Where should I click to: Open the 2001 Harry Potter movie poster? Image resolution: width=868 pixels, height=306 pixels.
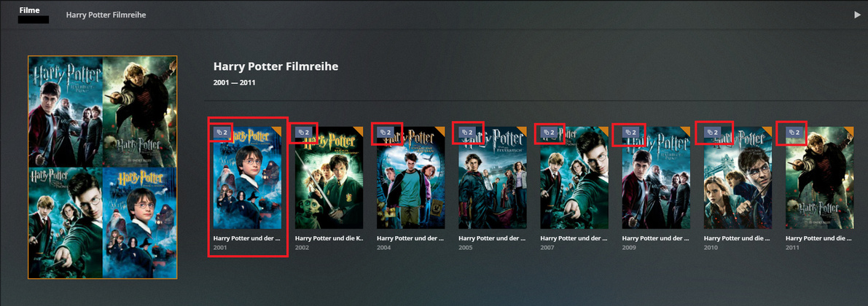[x=248, y=178]
